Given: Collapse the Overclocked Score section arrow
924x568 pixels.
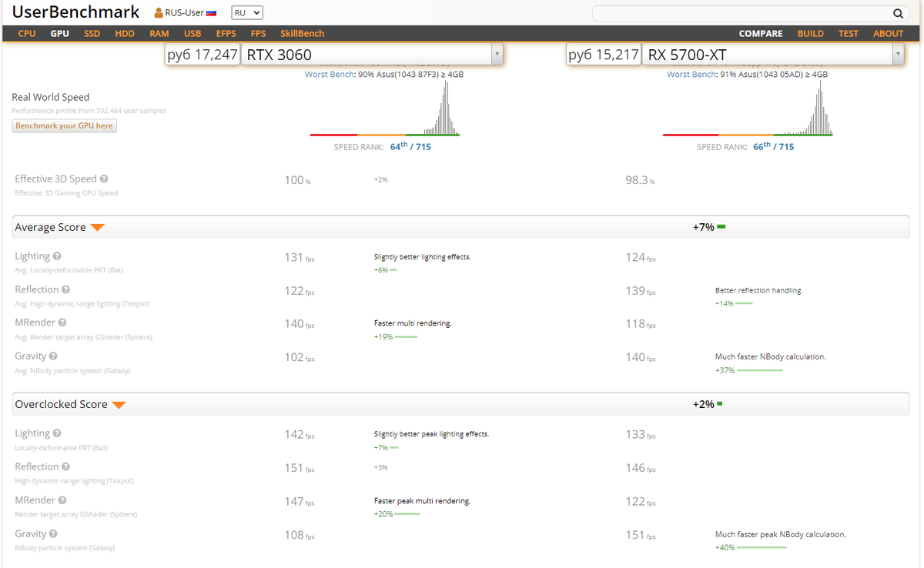Looking at the screenshot, I should (x=119, y=405).
